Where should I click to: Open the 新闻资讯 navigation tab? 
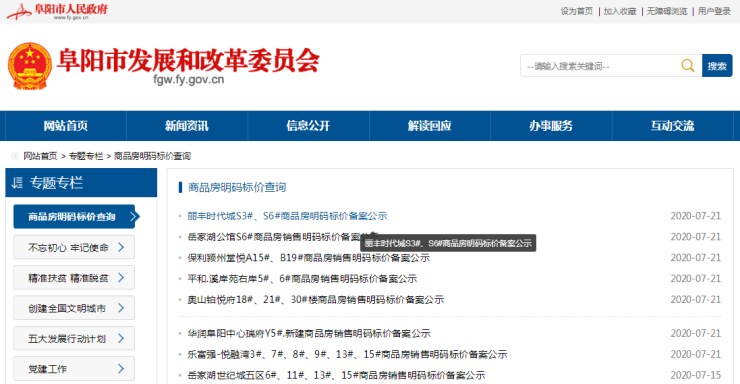[x=187, y=126]
